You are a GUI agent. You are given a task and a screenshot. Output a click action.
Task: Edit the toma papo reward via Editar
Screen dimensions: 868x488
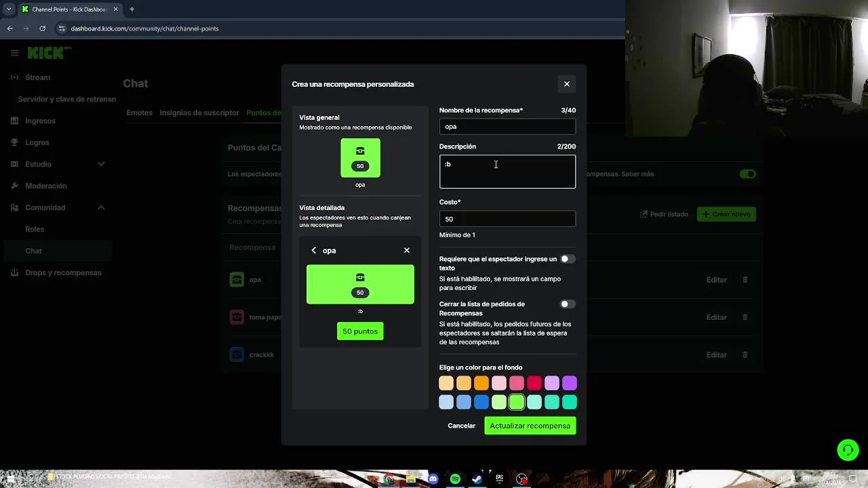click(716, 317)
